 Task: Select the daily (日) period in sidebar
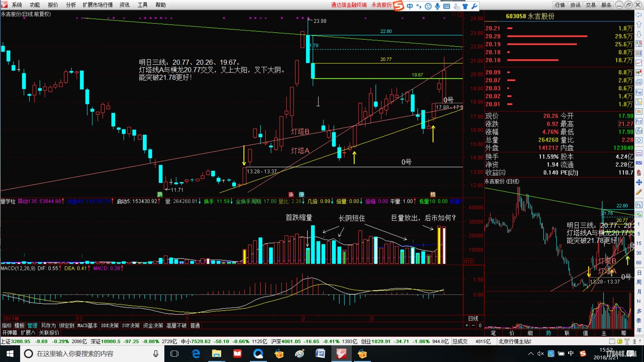pos(639,273)
